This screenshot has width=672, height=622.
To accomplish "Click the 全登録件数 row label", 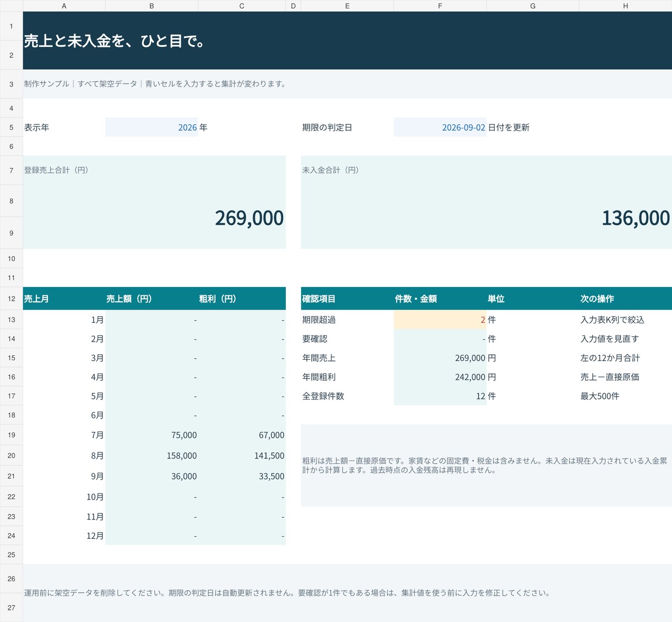I will coord(347,396).
